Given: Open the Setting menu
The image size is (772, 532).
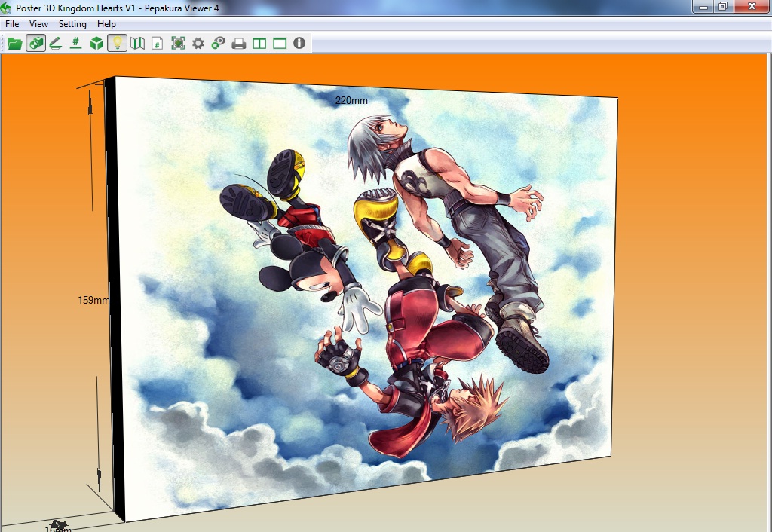Looking at the screenshot, I should point(72,24).
